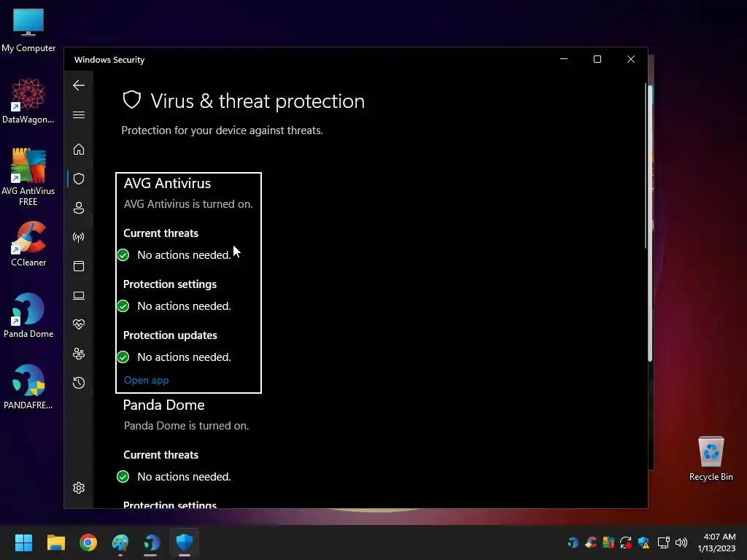Close the Windows Security window

pos(631,59)
